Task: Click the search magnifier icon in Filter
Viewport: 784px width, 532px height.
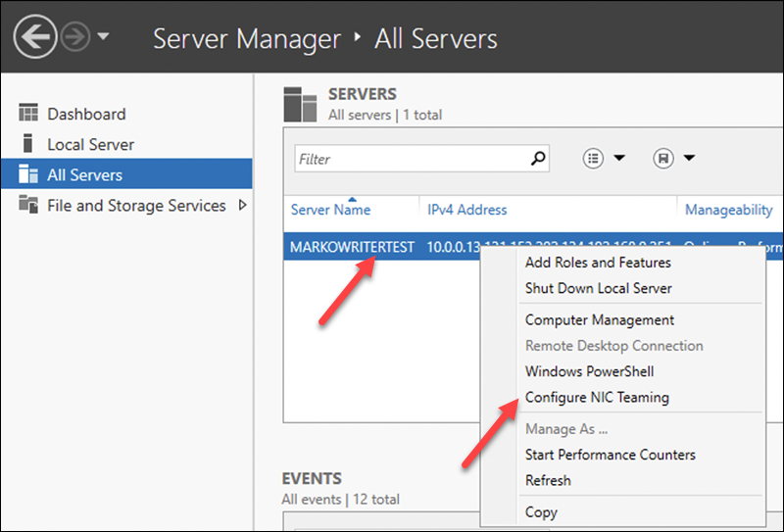Action: tap(538, 159)
